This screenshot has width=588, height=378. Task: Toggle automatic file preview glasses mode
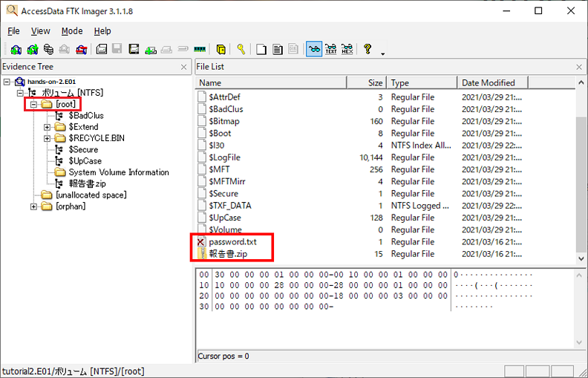(x=314, y=49)
